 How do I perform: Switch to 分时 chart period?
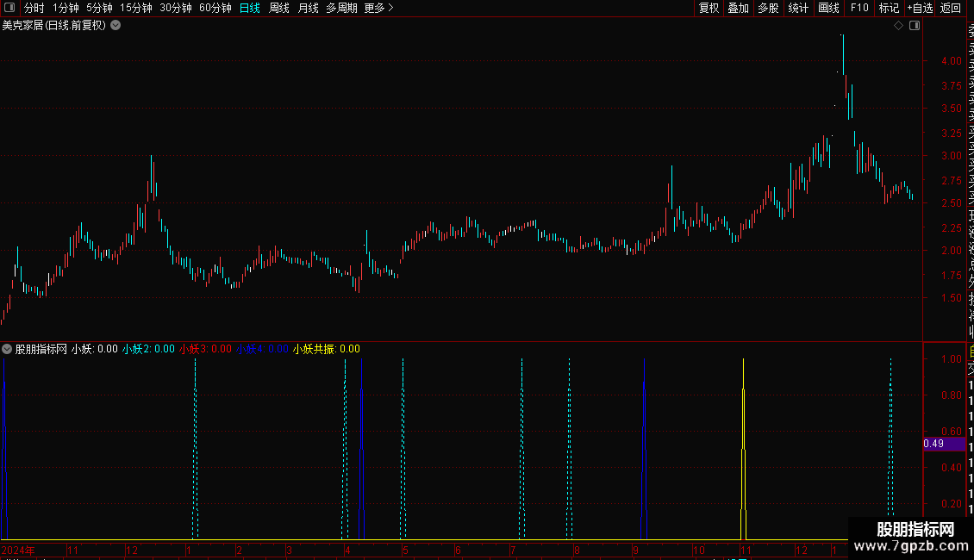click(34, 8)
